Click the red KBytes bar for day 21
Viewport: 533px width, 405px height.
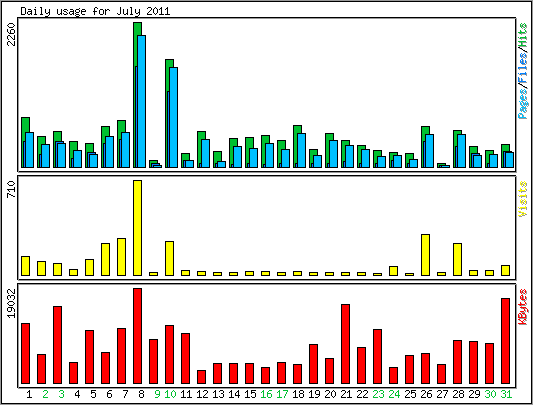345,344
